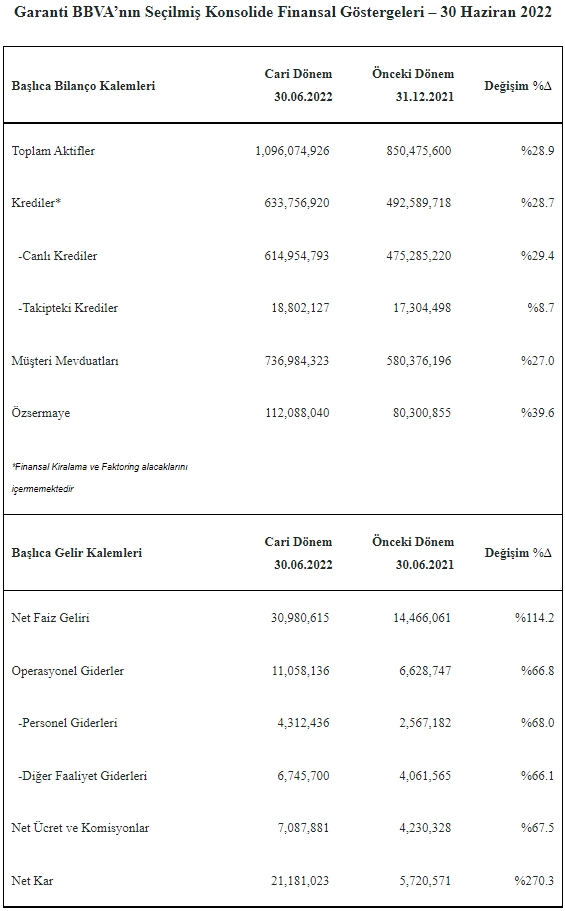This screenshot has width=565, height=911.
Task: Select the Müşteri Mevduatları row label
Action: [x=65, y=361]
